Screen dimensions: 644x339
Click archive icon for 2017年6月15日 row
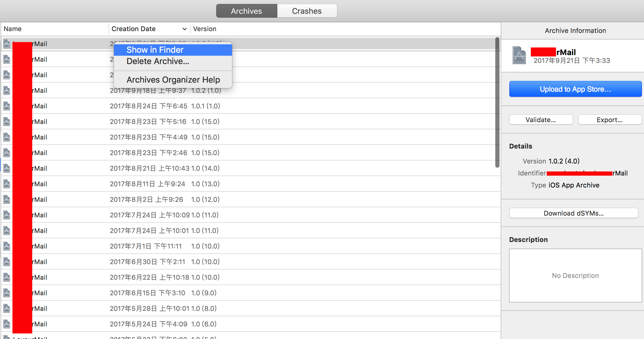[x=7, y=293]
